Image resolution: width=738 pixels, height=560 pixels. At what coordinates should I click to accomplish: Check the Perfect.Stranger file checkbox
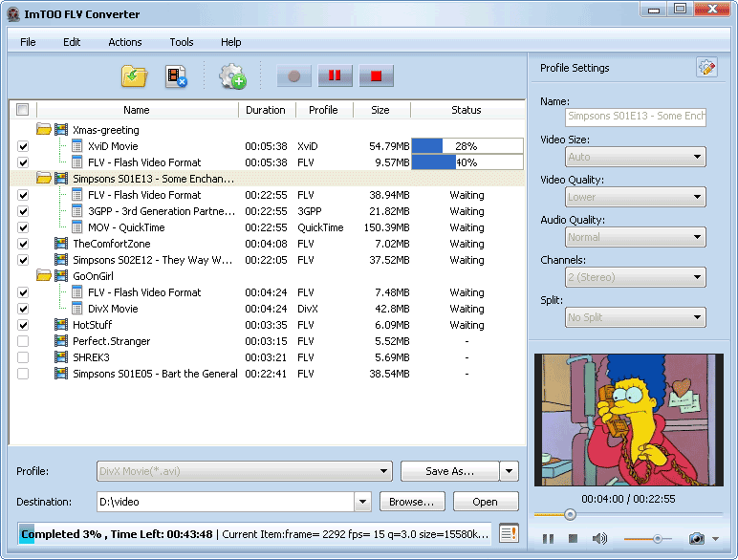click(23, 341)
